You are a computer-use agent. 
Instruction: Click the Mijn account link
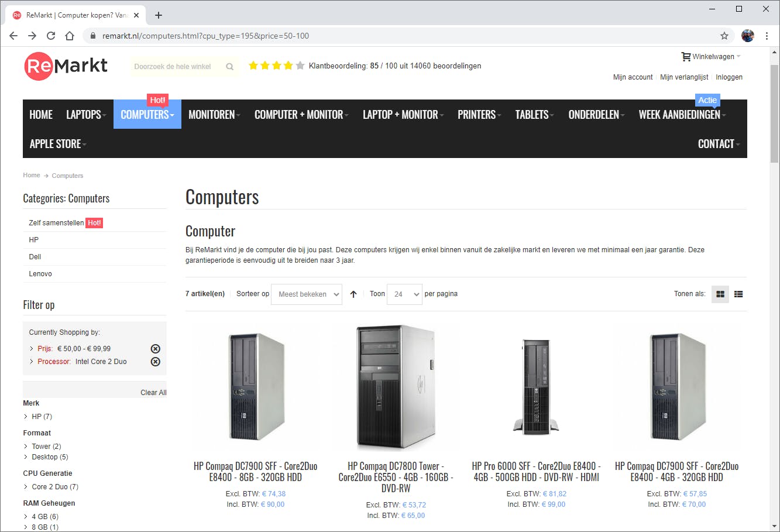[633, 77]
